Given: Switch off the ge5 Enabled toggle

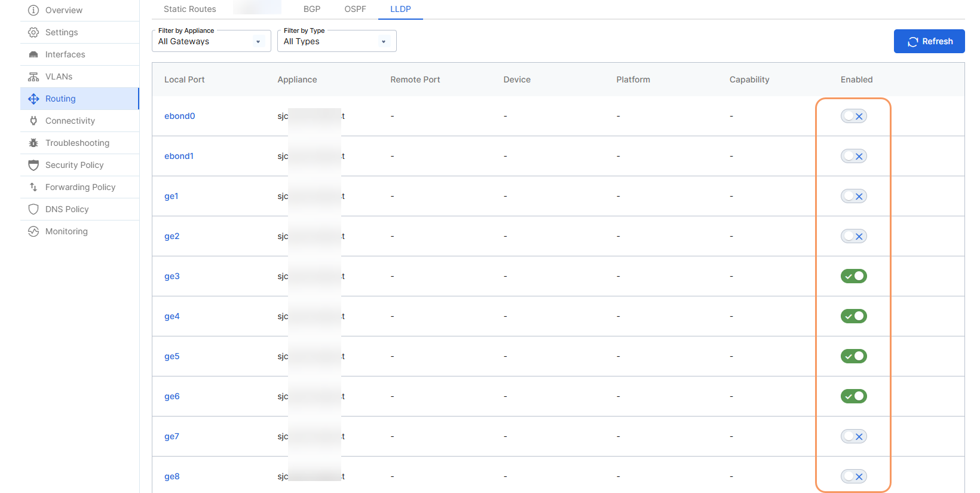Looking at the screenshot, I should tap(853, 356).
